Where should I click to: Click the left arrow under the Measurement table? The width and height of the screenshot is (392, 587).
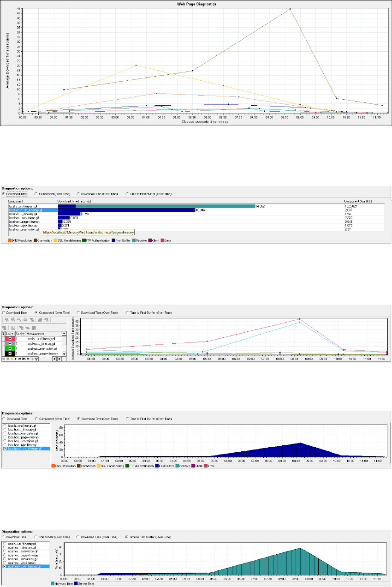pyautogui.click(x=54, y=359)
